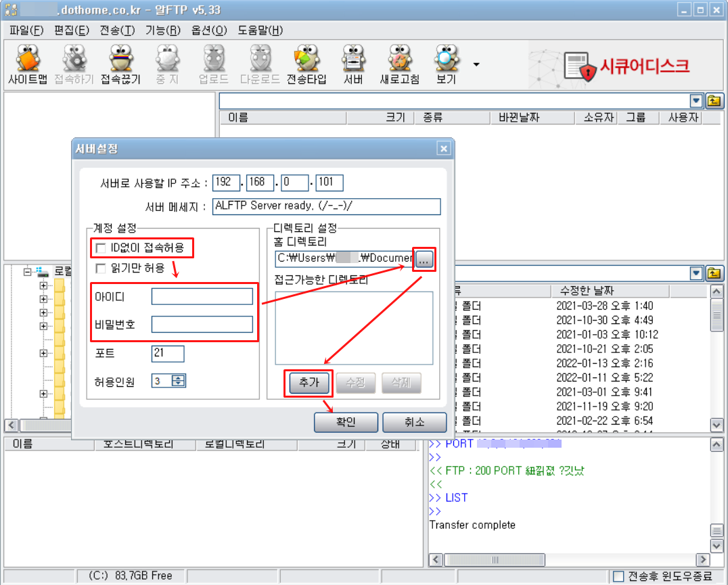The image size is (728, 585).
Task: Click the 업로드 upload icon
Action: (x=214, y=64)
